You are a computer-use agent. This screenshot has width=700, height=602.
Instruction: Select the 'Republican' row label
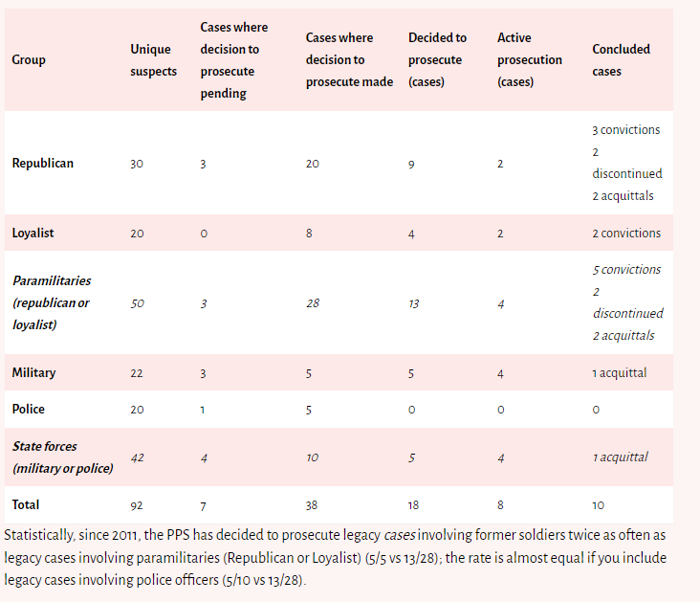(x=43, y=164)
